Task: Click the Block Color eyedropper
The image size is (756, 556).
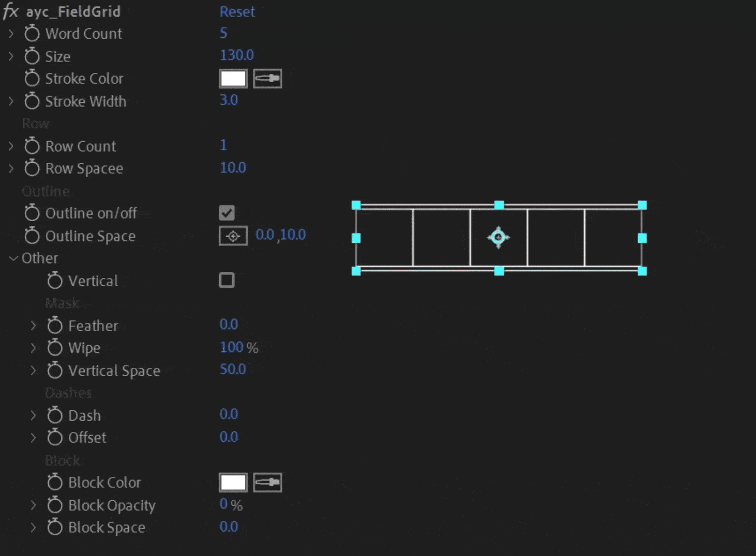Action: pos(267,483)
